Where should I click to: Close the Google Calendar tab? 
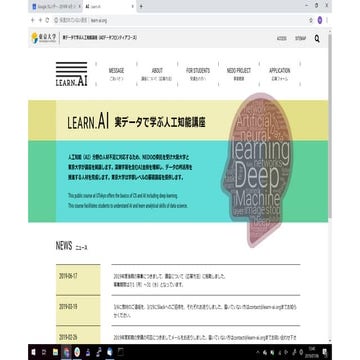click(x=79, y=6)
